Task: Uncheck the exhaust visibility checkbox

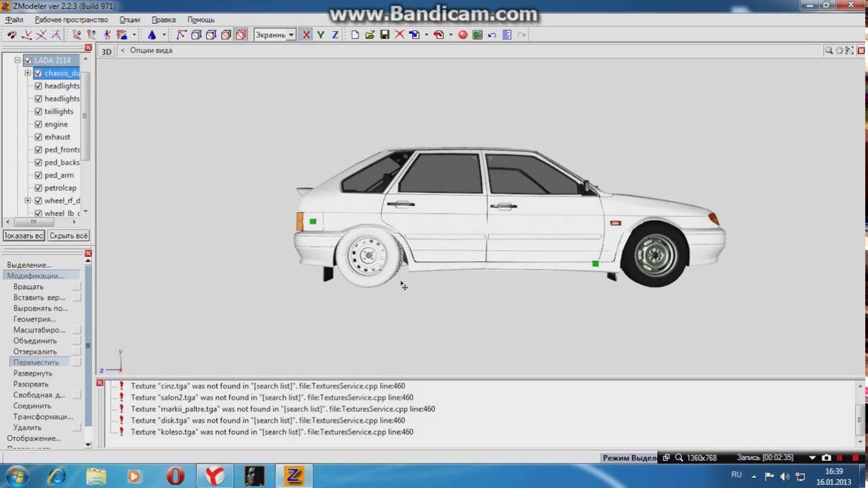Action: pyautogui.click(x=38, y=137)
